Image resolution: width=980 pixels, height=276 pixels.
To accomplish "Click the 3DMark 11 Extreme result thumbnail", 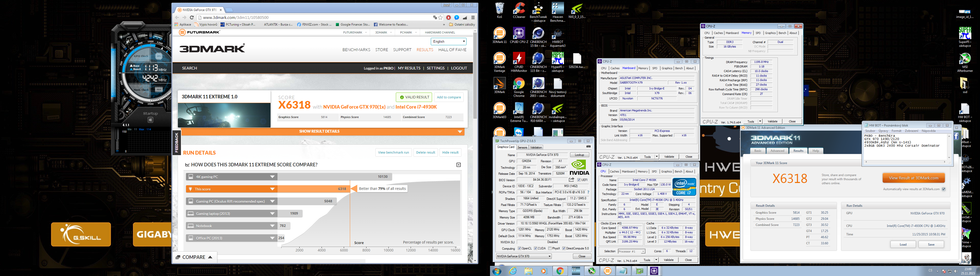I will pyautogui.click(x=224, y=115).
